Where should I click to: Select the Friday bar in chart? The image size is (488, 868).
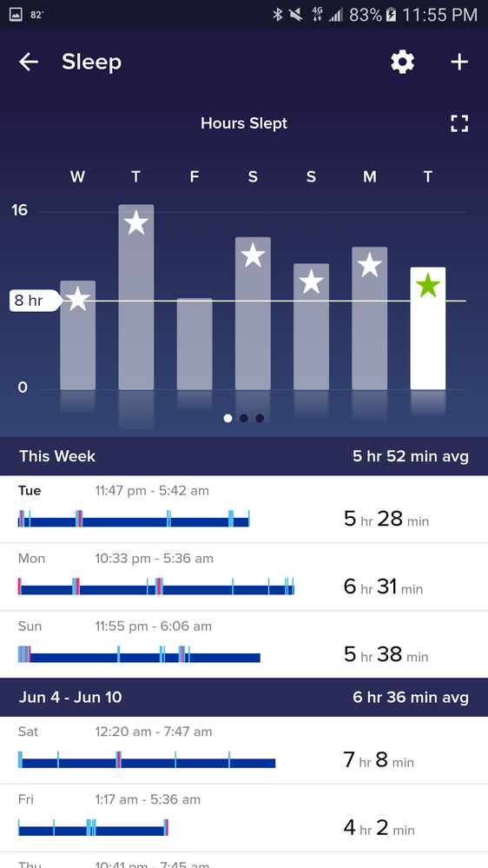(195, 344)
